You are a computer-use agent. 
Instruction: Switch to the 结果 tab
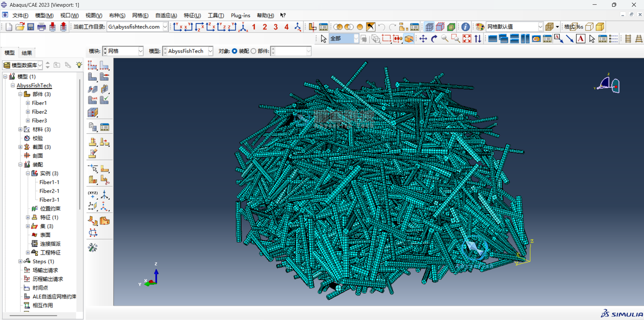(x=27, y=53)
